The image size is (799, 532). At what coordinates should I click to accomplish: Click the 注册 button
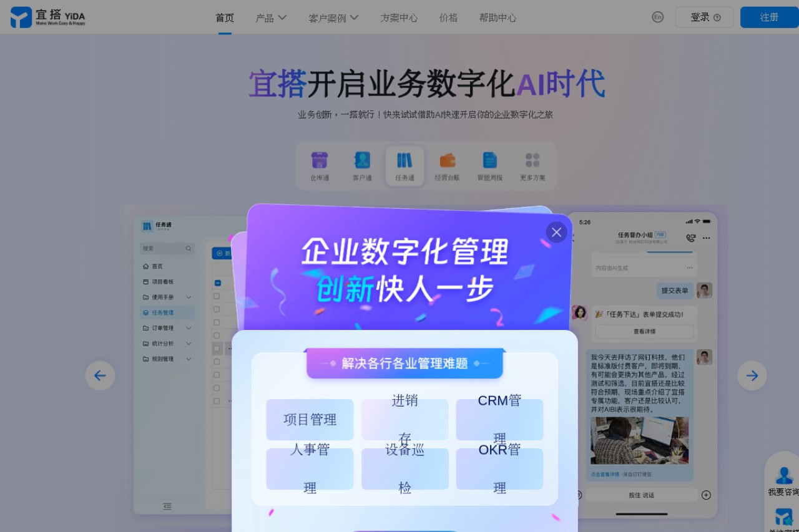(x=769, y=17)
